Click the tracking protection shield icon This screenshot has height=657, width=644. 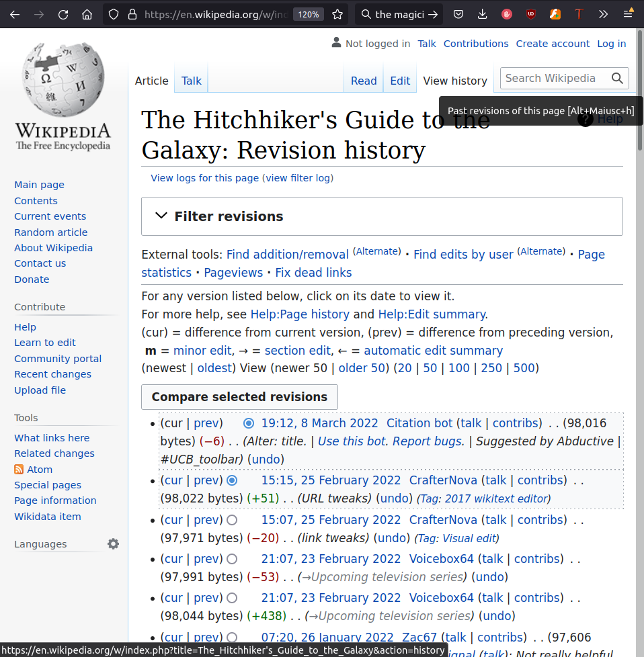(114, 15)
